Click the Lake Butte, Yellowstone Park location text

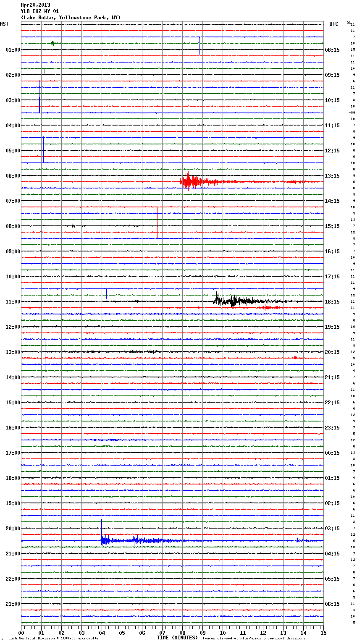point(71,18)
